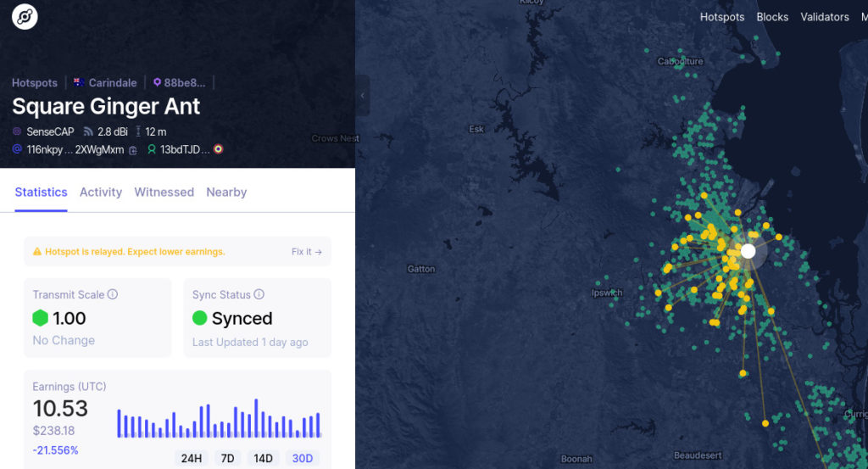Image resolution: width=868 pixels, height=469 pixels.
Task: Show 30D earnings range
Action: click(x=303, y=459)
